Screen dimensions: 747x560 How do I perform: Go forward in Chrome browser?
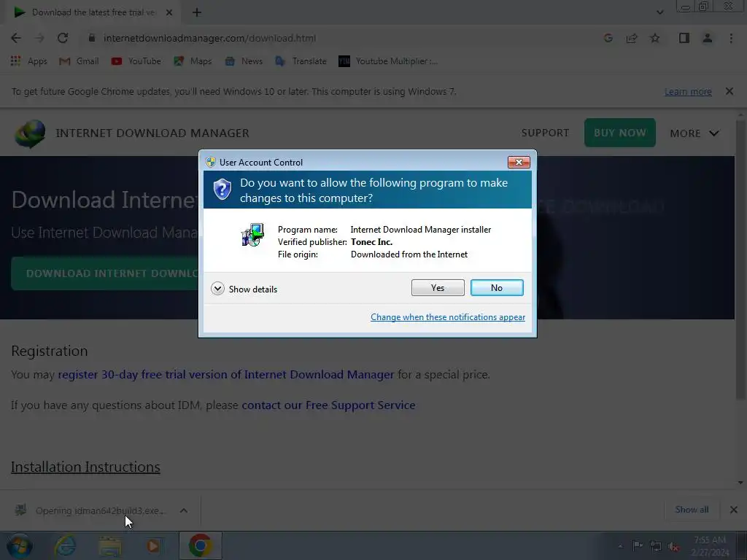pyautogui.click(x=39, y=38)
